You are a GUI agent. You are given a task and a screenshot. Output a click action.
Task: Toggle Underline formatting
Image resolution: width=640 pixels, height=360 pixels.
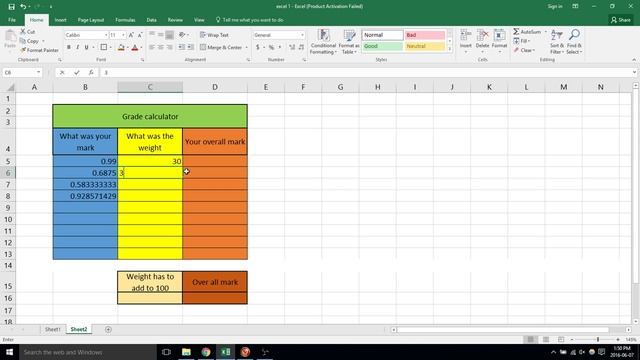tap(86, 47)
